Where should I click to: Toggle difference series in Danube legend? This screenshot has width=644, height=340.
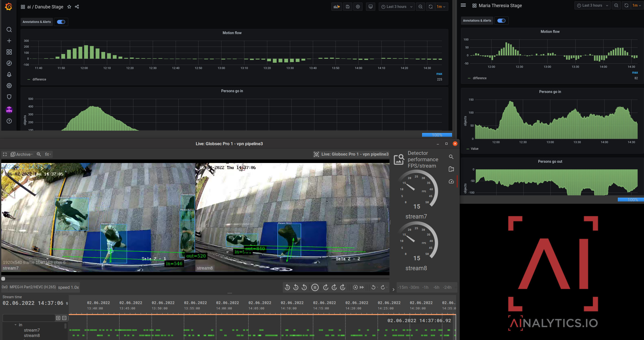pyautogui.click(x=39, y=79)
